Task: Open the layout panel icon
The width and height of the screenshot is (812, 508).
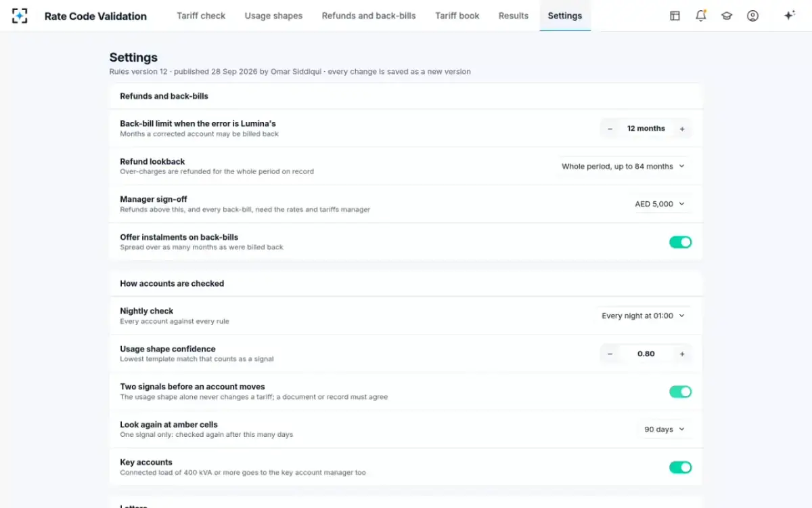Action: click(675, 16)
